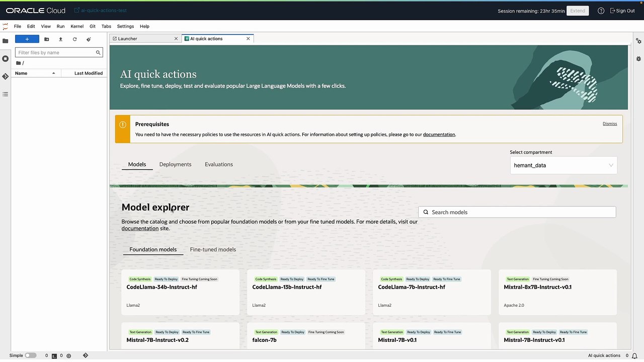
Task: Open the Mistral-7B-Instruct-v0.1 model card
Action: click(558, 336)
